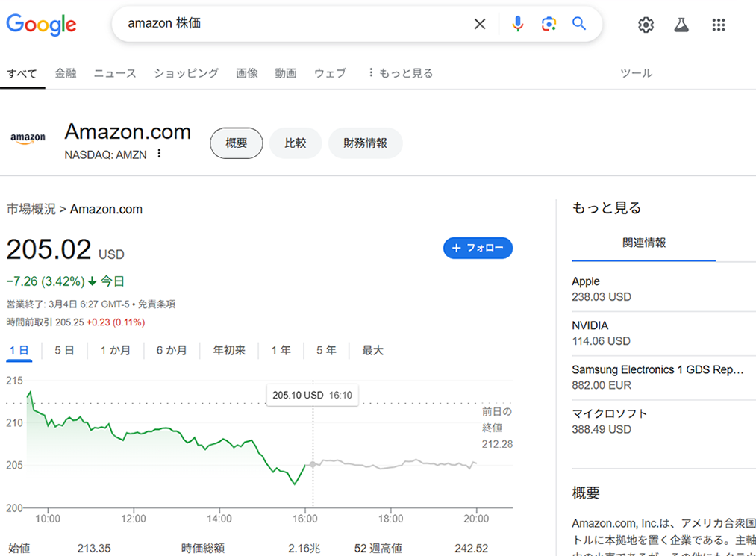This screenshot has width=756, height=556.
Task: Click the 始値 213.35 value
Action: point(94,549)
